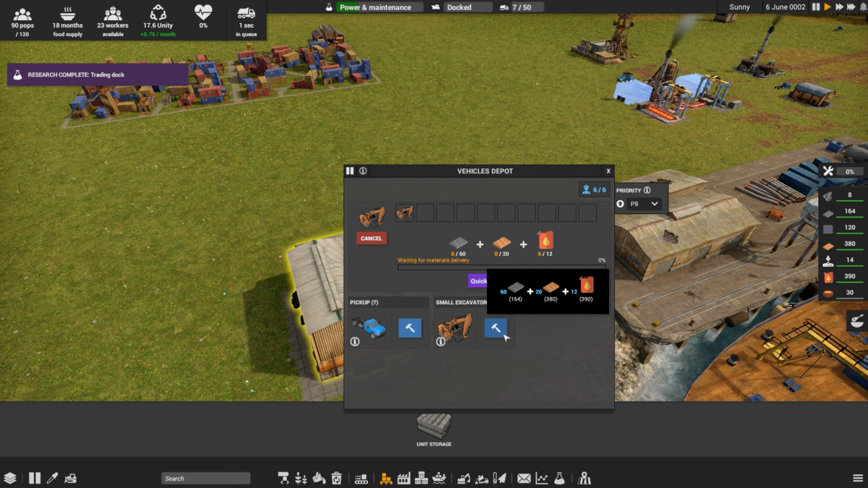Set game to double fast-forward speed
The image size is (868, 488).
tap(840, 7)
